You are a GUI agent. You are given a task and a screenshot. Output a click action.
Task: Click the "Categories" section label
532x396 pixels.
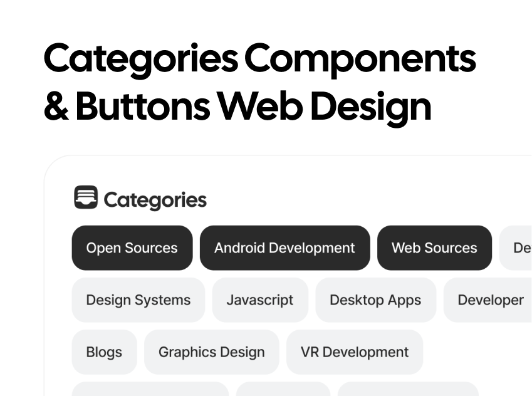(x=155, y=200)
